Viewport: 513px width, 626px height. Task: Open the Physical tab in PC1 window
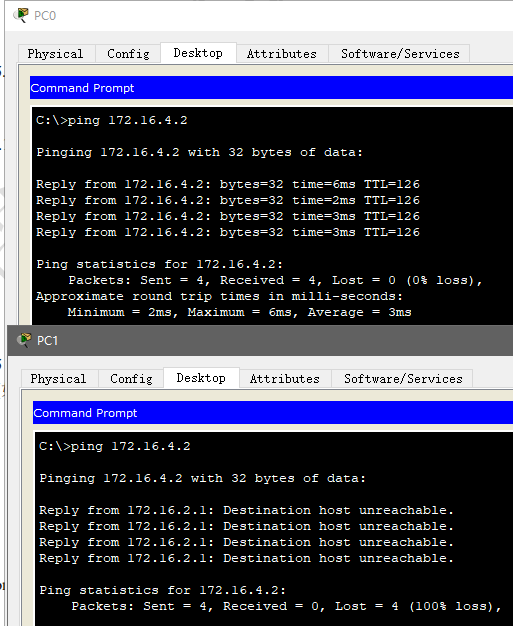(58, 379)
